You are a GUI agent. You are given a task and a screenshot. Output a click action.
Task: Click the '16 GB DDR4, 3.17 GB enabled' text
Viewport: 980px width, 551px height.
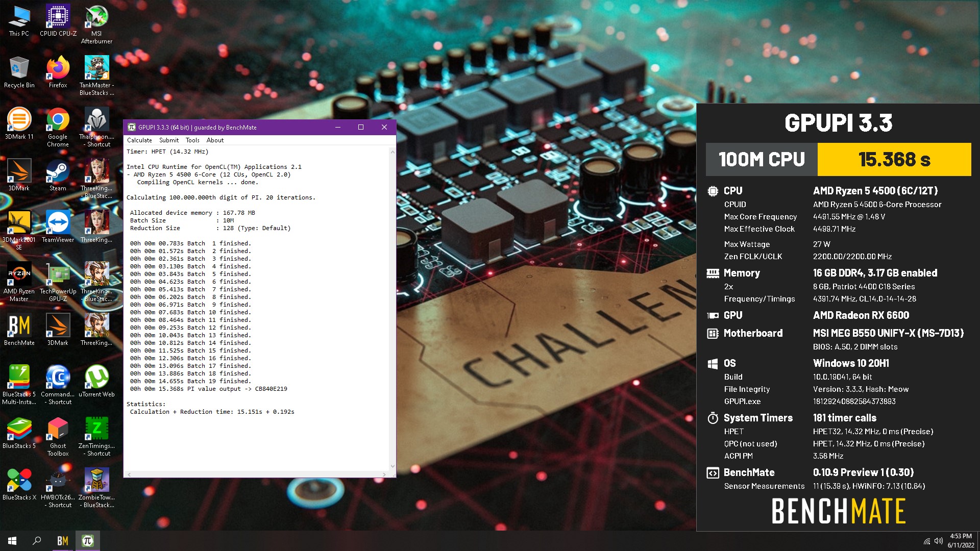point(875,273)
